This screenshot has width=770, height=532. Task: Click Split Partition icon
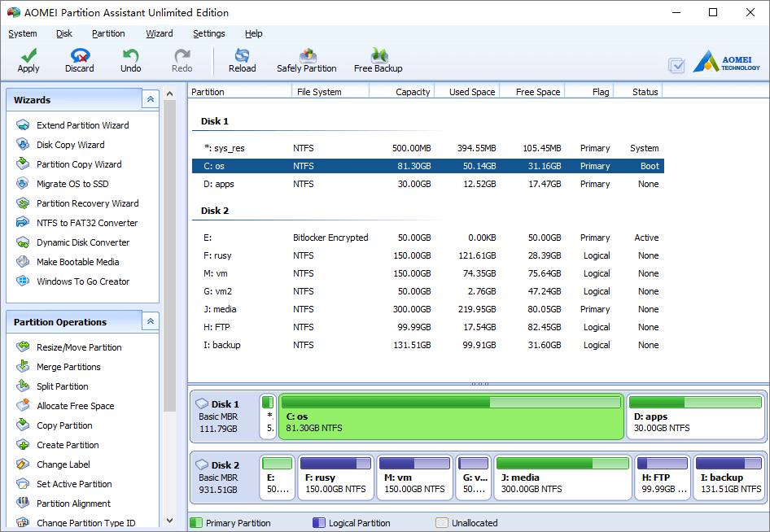coord(23,386)
